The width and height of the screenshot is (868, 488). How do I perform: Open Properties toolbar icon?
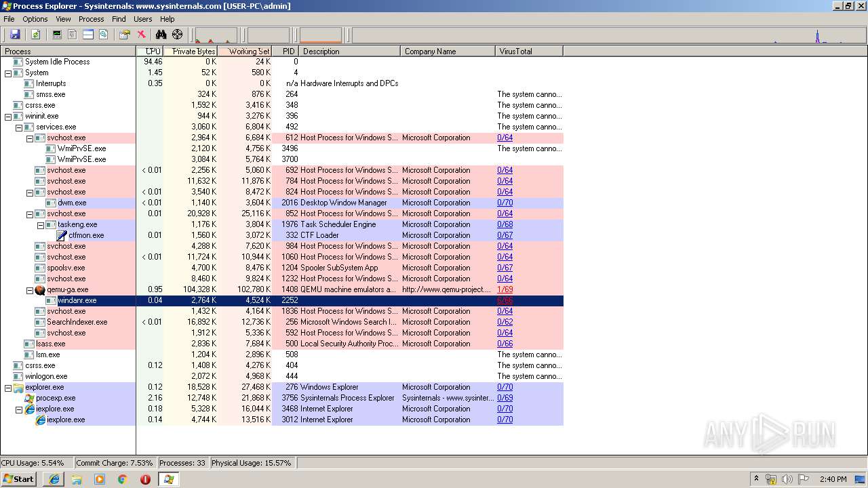click(x=124, y=35)
